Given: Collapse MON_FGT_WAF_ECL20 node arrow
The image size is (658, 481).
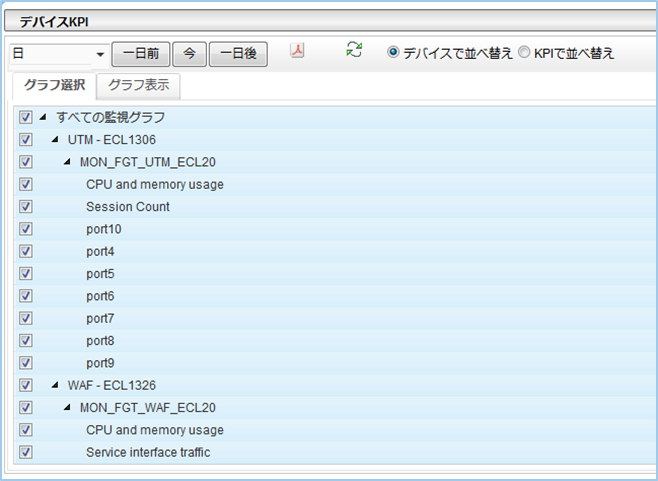Looking at the screenshot, I should click(x=67, y=408).
